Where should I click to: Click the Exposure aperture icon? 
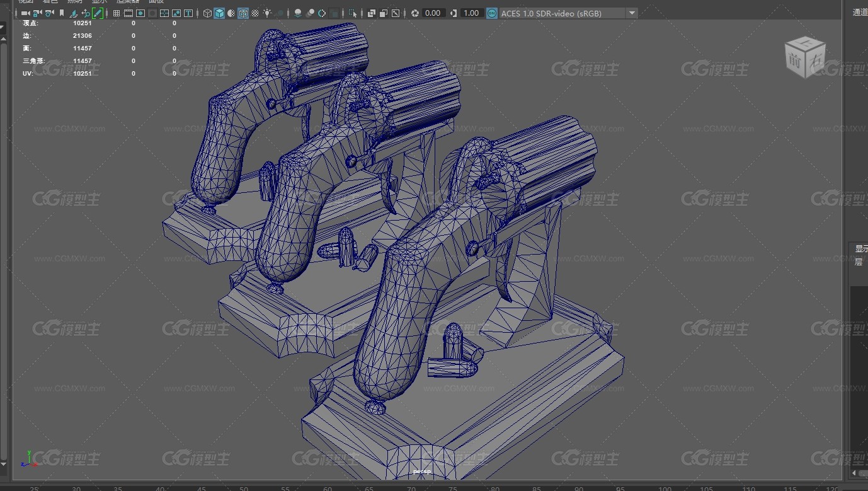click(415, 13)
